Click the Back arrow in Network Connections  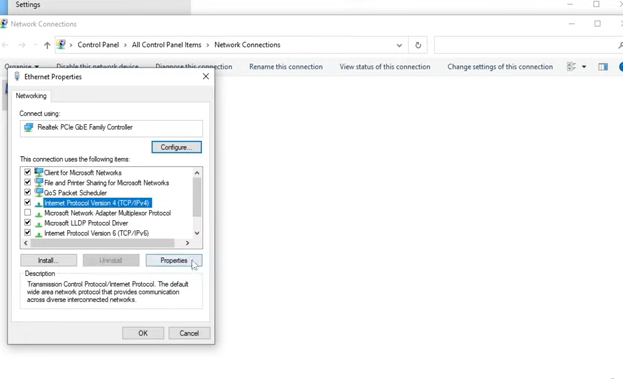coord(6,45)
